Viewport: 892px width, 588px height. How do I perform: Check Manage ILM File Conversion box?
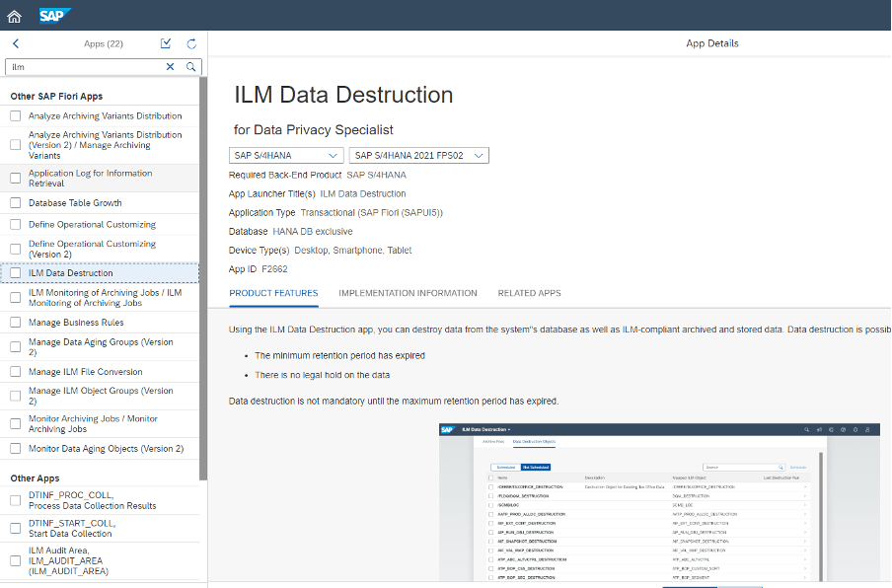16,372
